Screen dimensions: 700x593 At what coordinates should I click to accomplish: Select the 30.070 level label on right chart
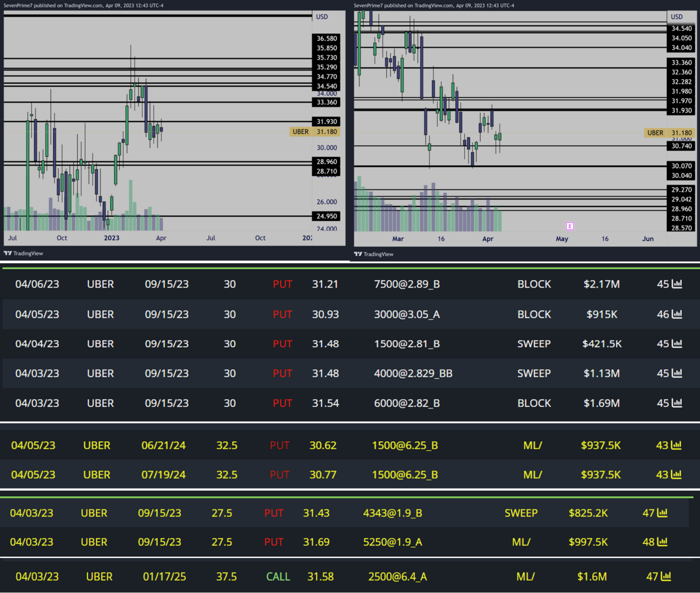pyautogui.click(x=681, y=166)
